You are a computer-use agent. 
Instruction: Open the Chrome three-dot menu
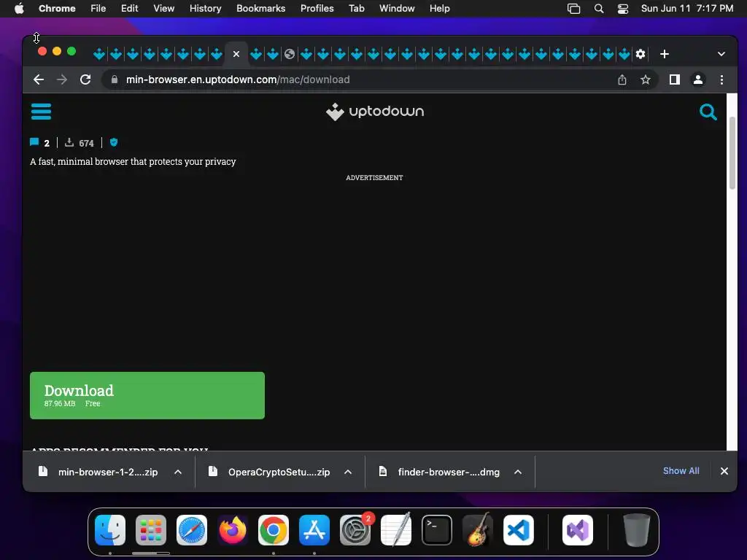pos(721,79)
